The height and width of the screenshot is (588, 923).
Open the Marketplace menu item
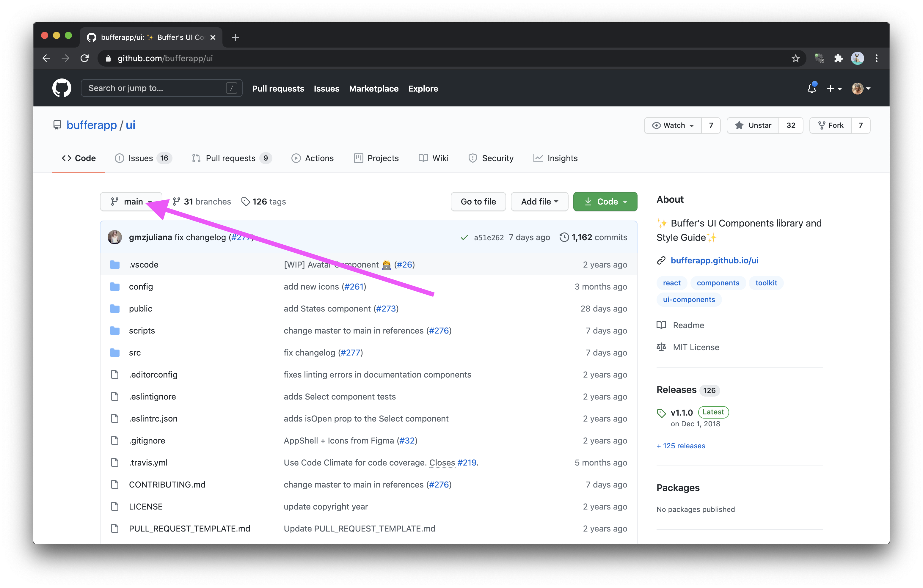pyautogui.click(x=374, y=89)
